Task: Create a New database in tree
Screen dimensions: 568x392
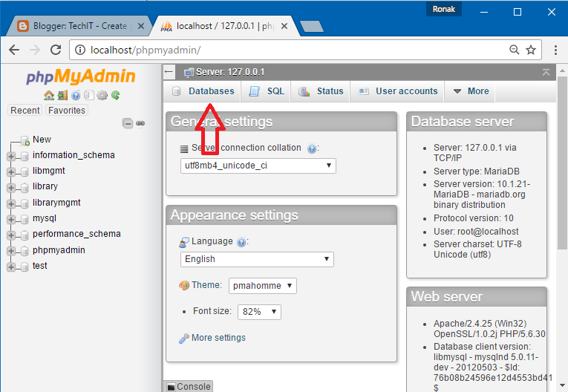Action: 42,140
